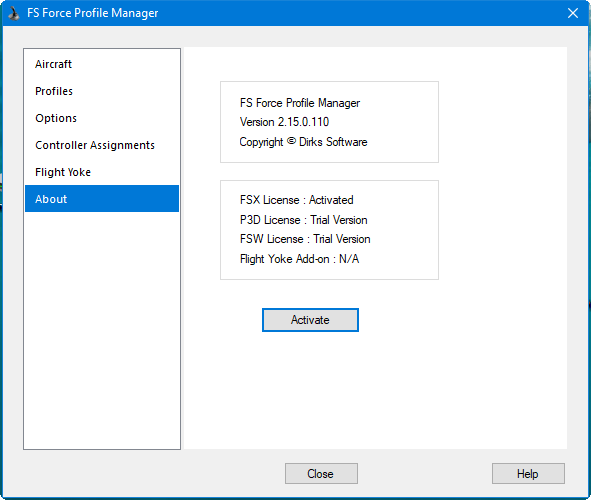Click 'P3D License : Trial Version' line
Screen dimensions: 591x500
coord(303,220)
